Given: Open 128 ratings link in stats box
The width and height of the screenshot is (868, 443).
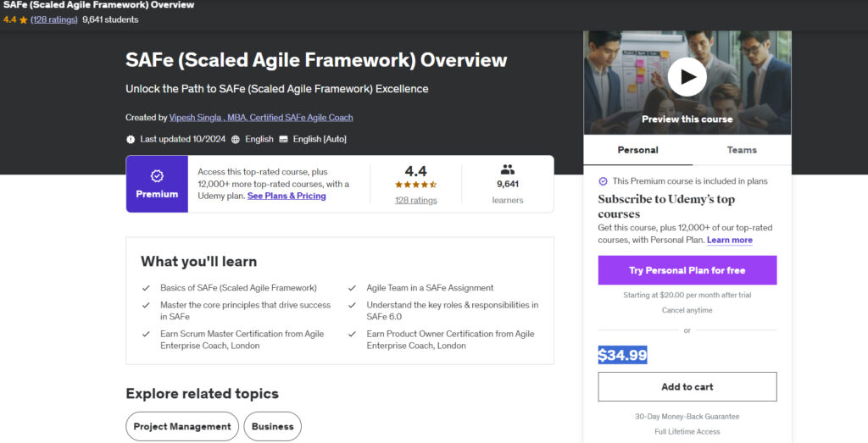Looking at the screenshot, I should [415, 201].
